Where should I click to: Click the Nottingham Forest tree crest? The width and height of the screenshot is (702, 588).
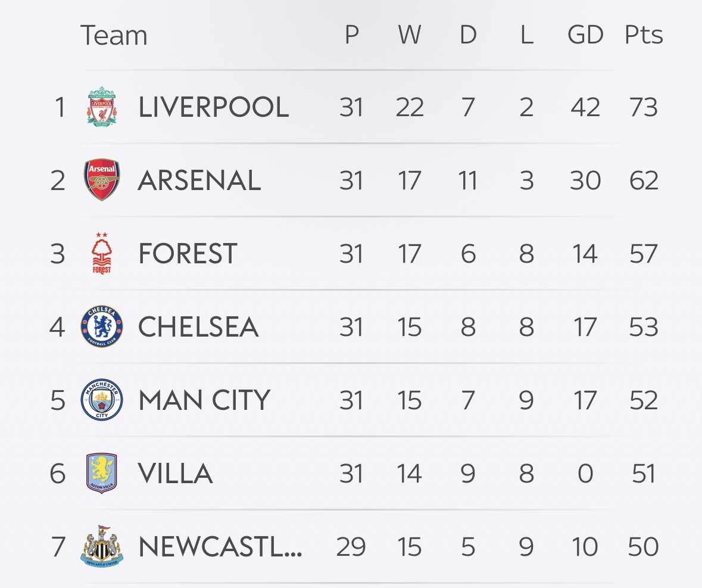(102, 253)
